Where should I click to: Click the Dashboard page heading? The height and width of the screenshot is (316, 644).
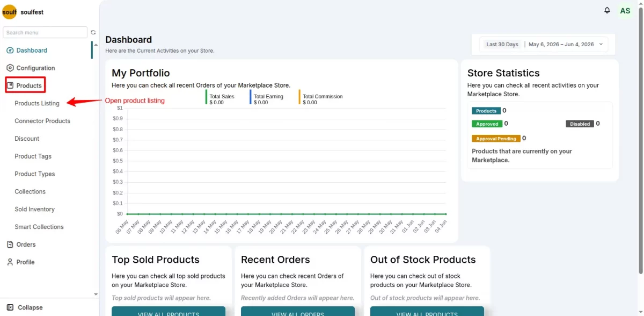click(x=129, y=40)
